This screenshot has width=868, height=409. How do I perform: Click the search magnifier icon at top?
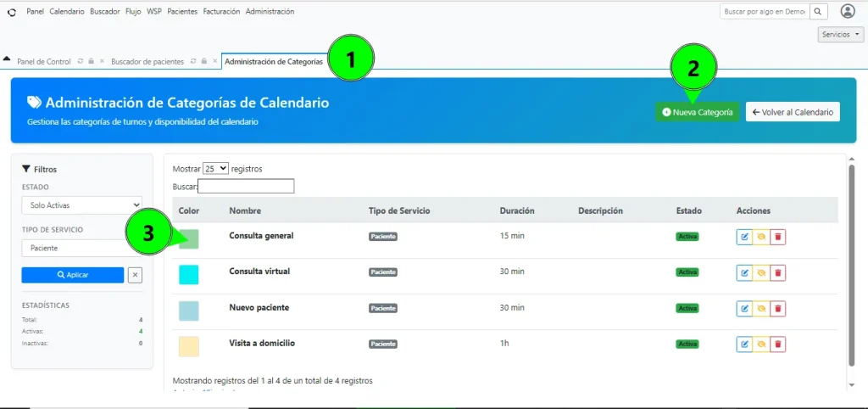(818, 11)
